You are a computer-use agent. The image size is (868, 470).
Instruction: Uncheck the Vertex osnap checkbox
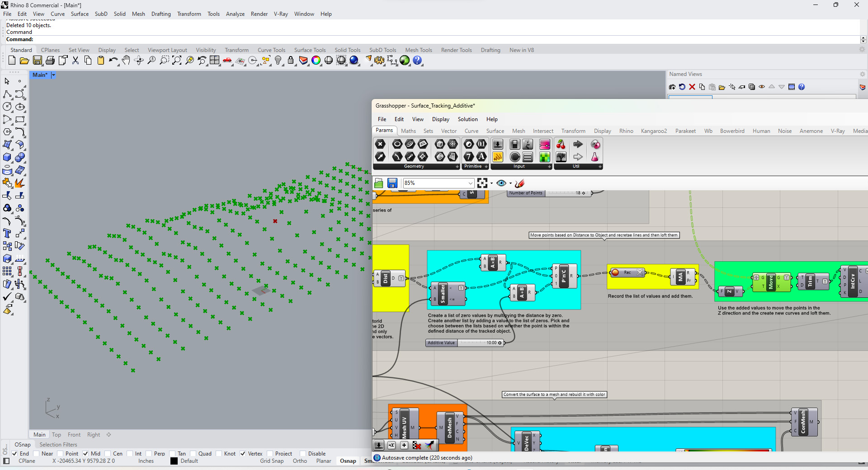pyautogui.click(x=243, y=454)
